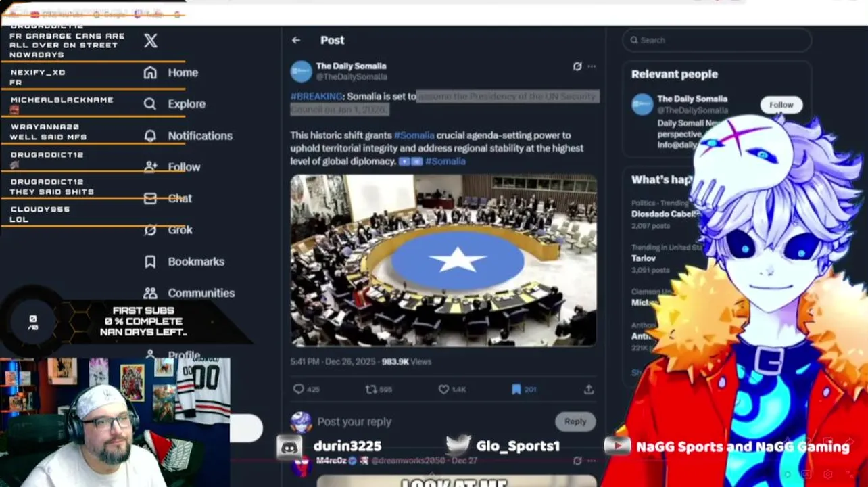Click the Home house icon
Screen dimensions: 868x487
point(150,72)
